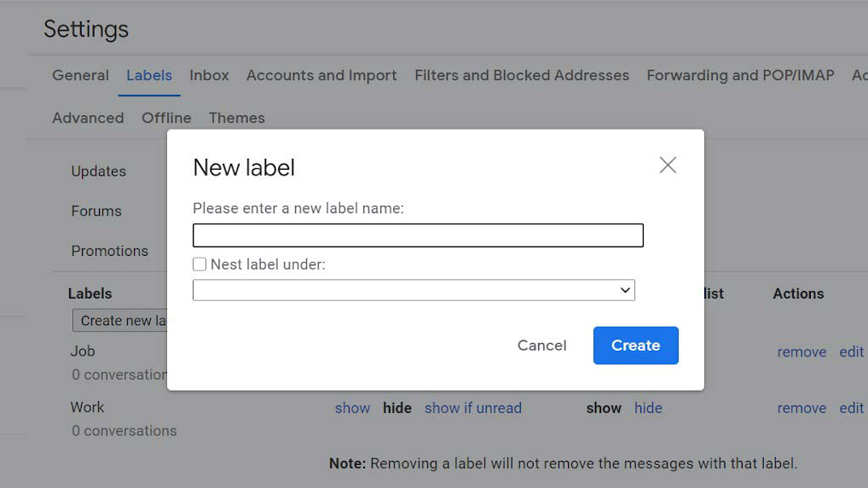Click the Create button

635,346
